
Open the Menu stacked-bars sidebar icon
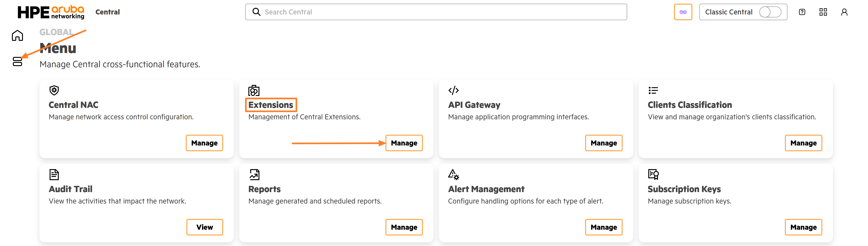pyautogui.click(x=17, y=61)
